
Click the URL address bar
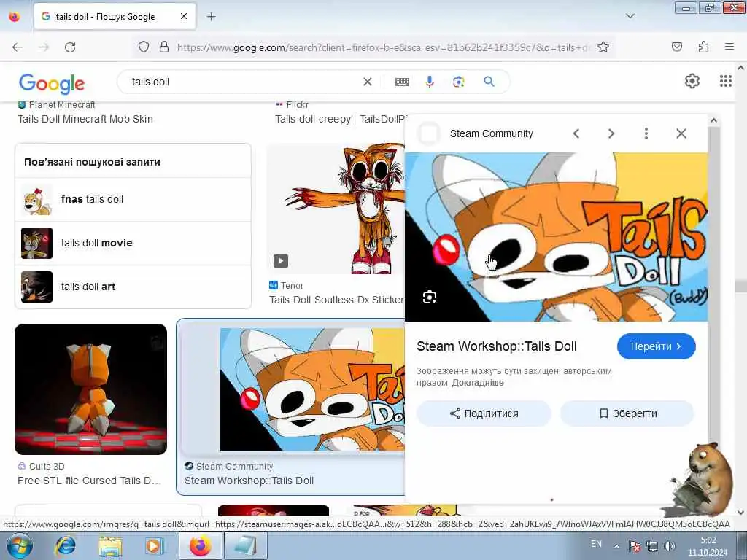(x=384, y=47)
